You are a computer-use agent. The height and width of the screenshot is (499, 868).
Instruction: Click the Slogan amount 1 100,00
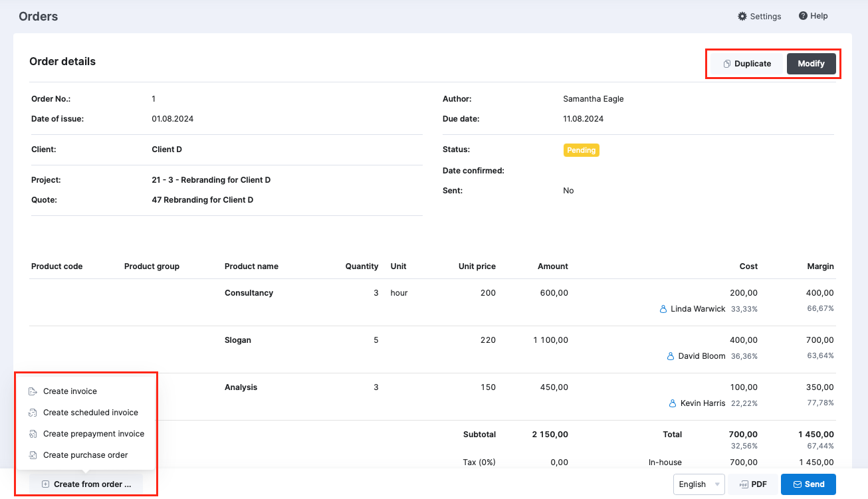click(550, 340)
